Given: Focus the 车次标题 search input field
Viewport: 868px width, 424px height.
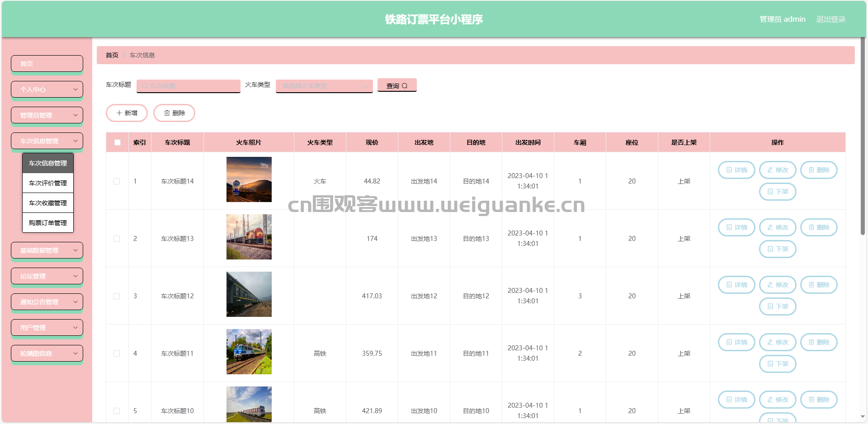Looking at the screenshot, I should (189, 86).
